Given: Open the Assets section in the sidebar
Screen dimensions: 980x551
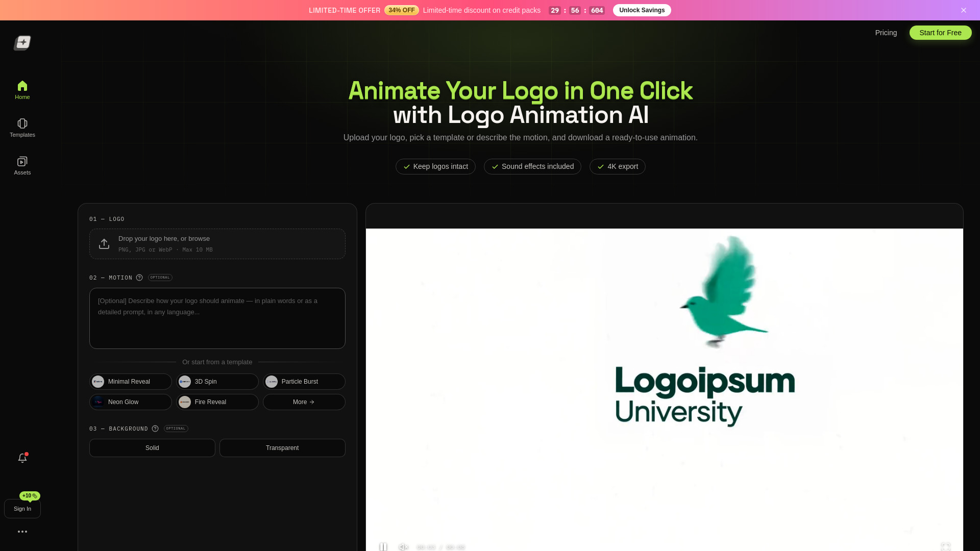Looking at the screenshot, I should click(x=22, y=166).
